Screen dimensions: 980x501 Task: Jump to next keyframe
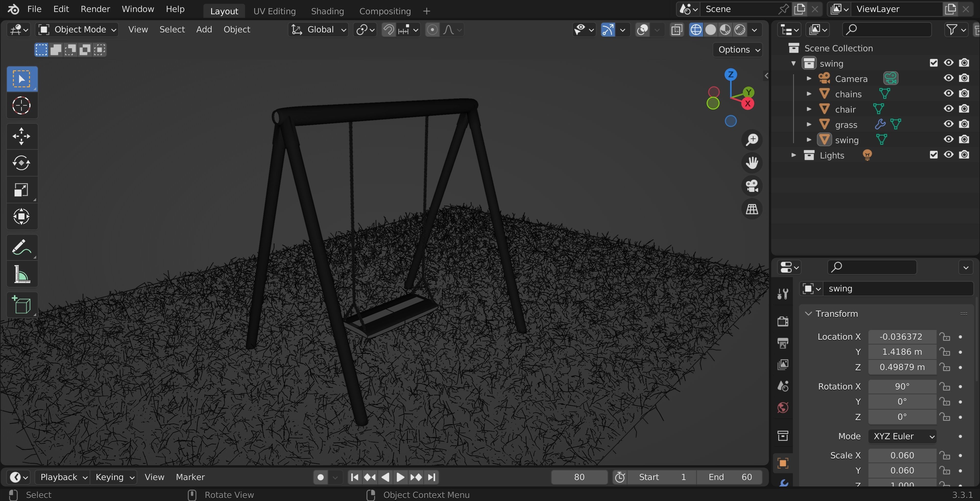(x=416, y=477)
